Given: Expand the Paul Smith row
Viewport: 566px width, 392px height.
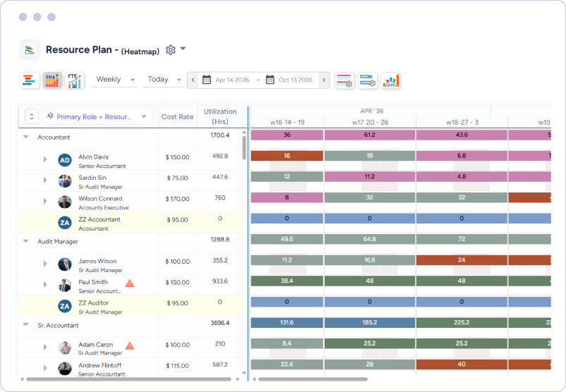Looking at the screenshot, I should [45, 285].
